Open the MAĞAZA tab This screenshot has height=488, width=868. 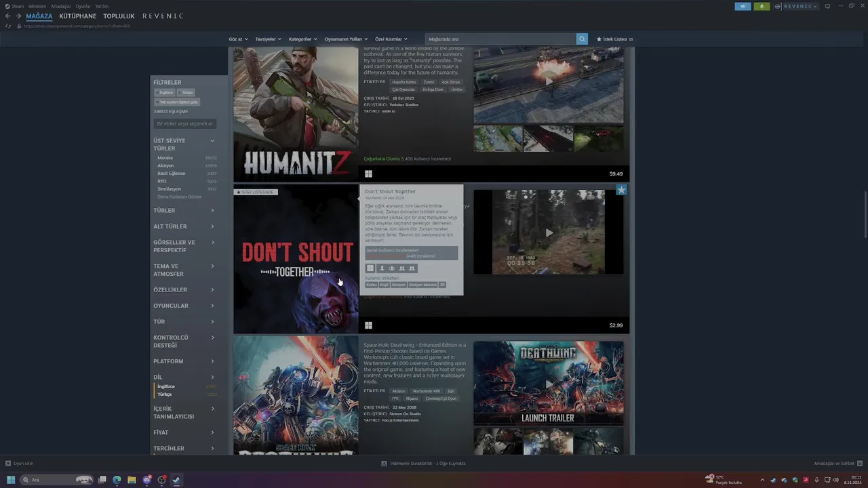pyautogui.click(x=39, y=16)
